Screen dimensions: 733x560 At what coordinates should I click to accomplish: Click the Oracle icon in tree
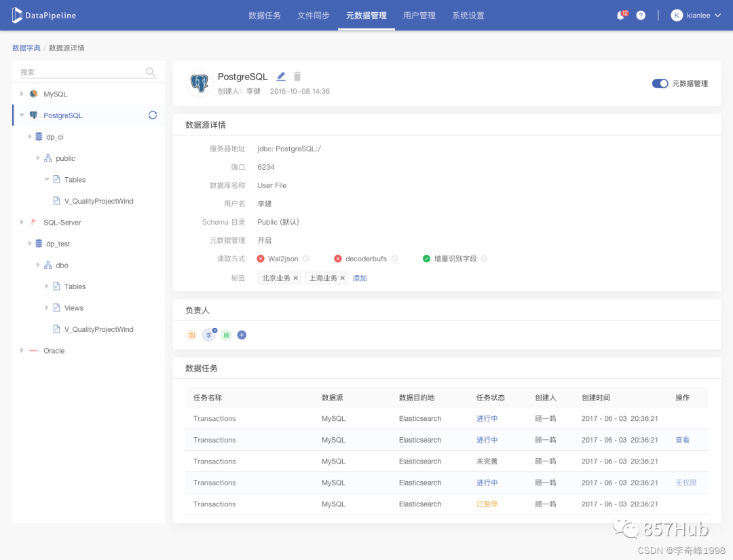pos(34,350)
